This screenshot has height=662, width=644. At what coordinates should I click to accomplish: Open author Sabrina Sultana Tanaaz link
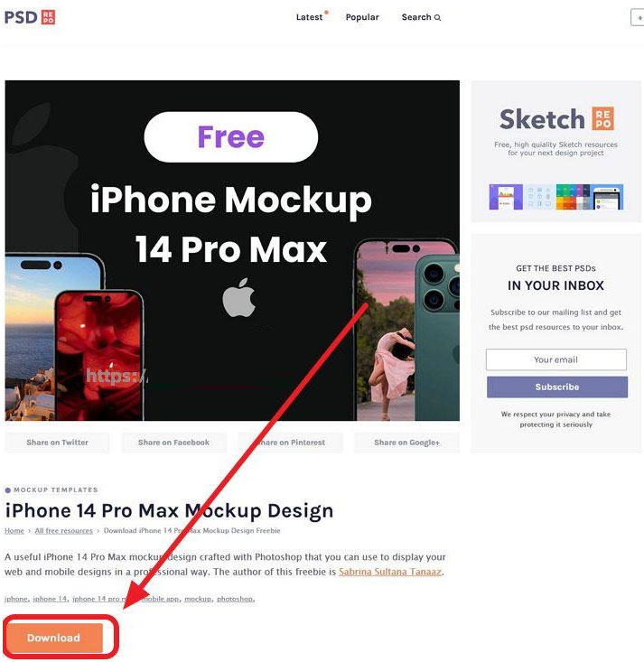point(390,572)
